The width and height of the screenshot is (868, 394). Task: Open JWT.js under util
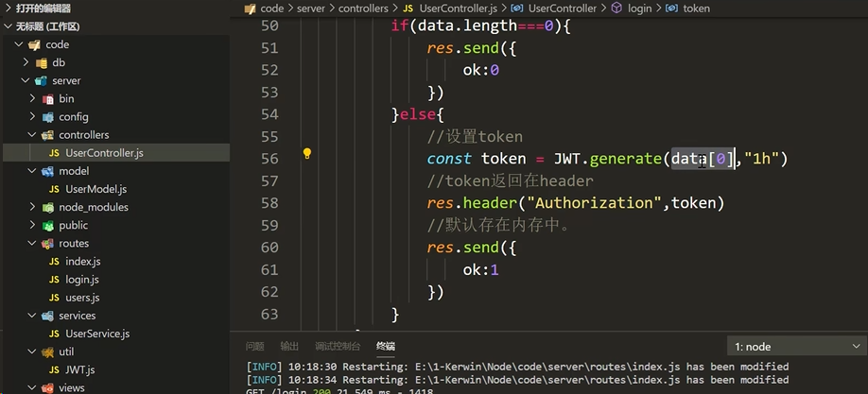[80, 370]
